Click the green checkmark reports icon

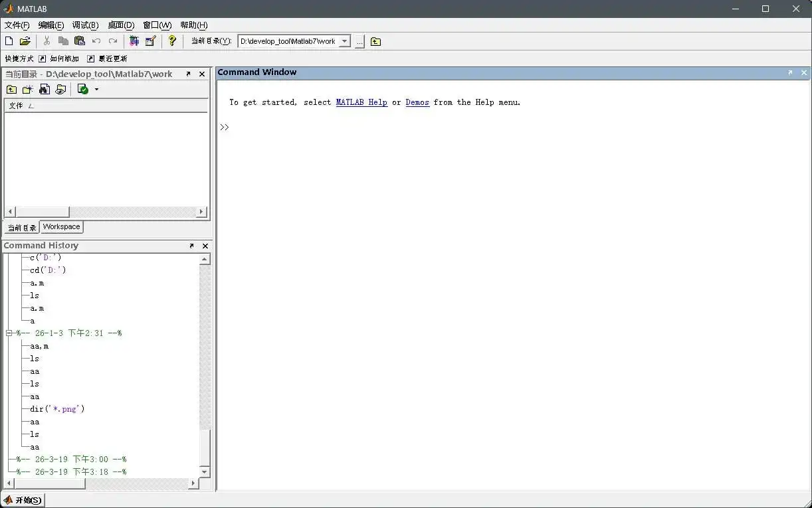[83, 89]
